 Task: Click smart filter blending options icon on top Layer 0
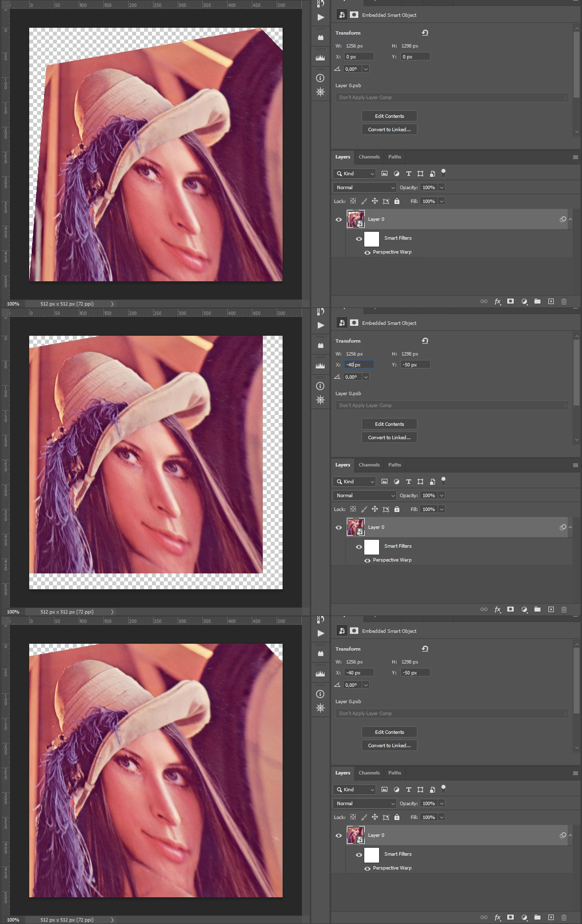point(563,219)
